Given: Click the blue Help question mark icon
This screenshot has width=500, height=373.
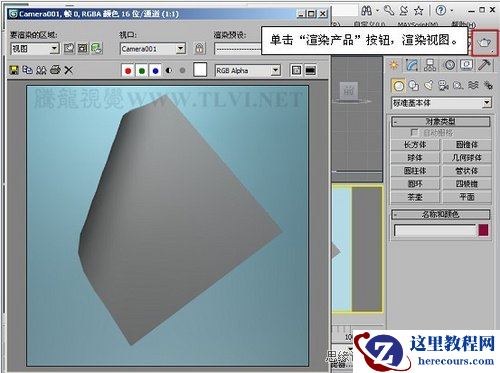Looking at the screenshot, I should click(x=441, y=11).
